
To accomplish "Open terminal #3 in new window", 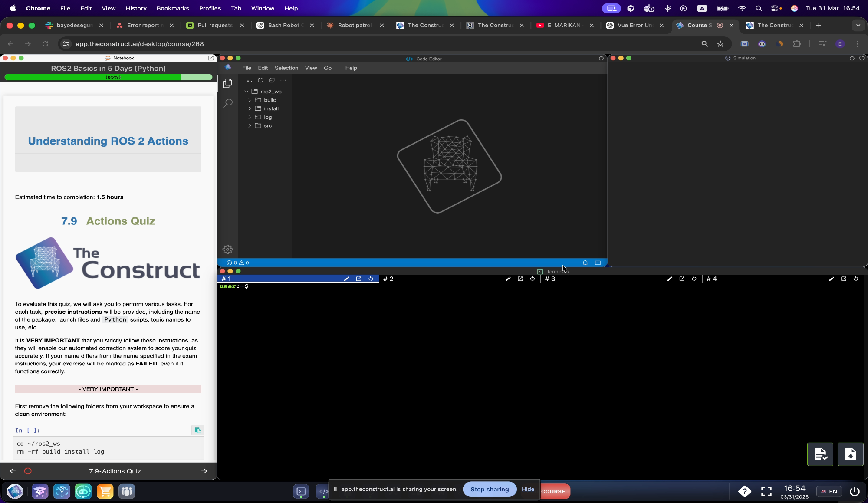I will pos(682,279).
